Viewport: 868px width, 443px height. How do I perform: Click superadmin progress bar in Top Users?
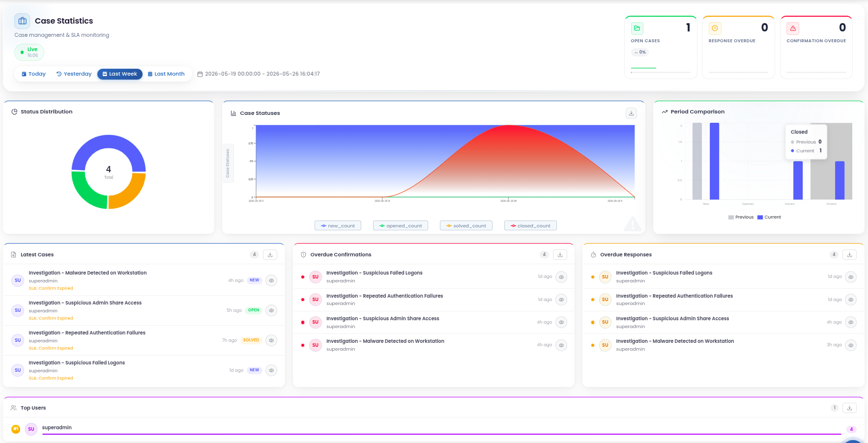coord(441,434)
